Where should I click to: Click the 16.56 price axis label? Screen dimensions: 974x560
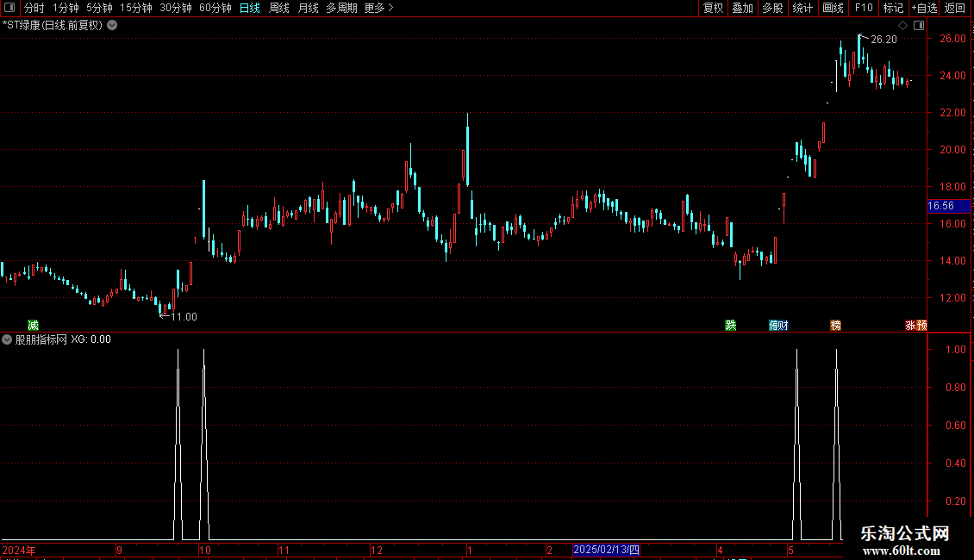click(x=948, y=206)
